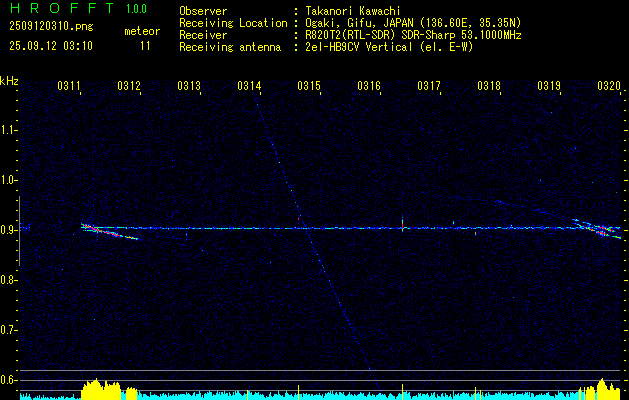Viewport: 629px width, 400px height.
Task: Click time marker 0313
Action: 189,86
